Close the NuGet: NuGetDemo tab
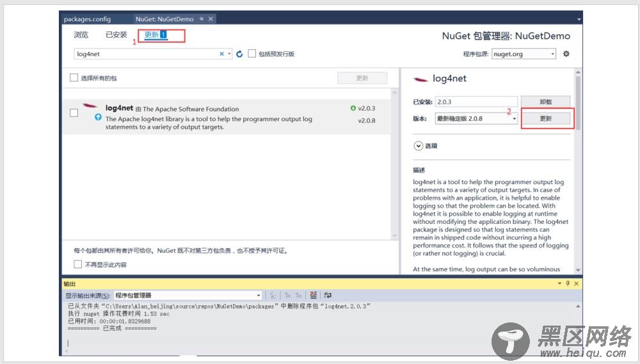 click(x=211, y=19)
